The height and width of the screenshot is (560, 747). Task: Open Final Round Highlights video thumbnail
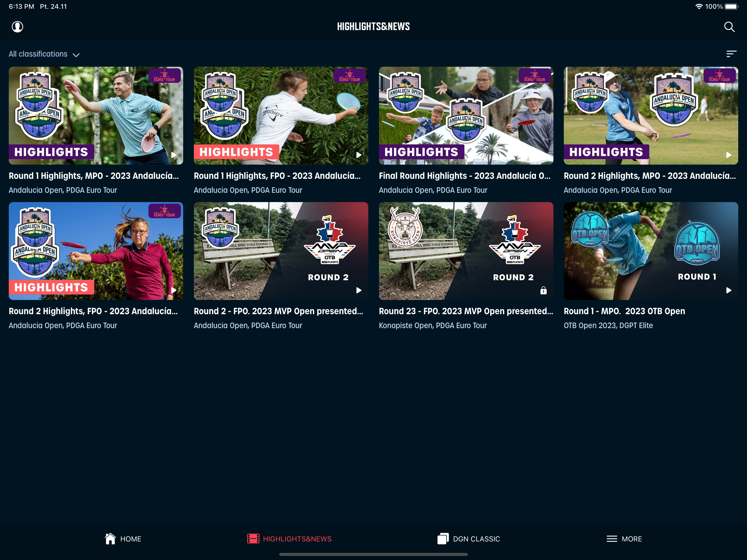tap(466, 115)
